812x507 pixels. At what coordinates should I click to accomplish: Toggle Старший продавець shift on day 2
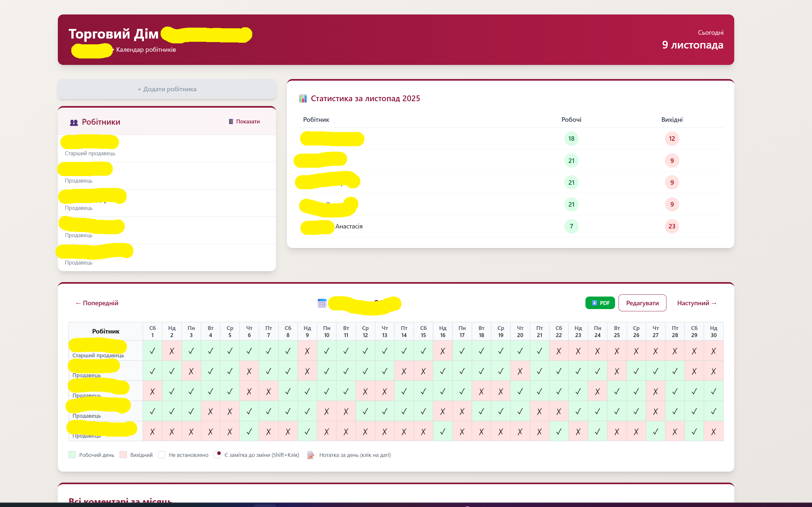coord(172,351)
